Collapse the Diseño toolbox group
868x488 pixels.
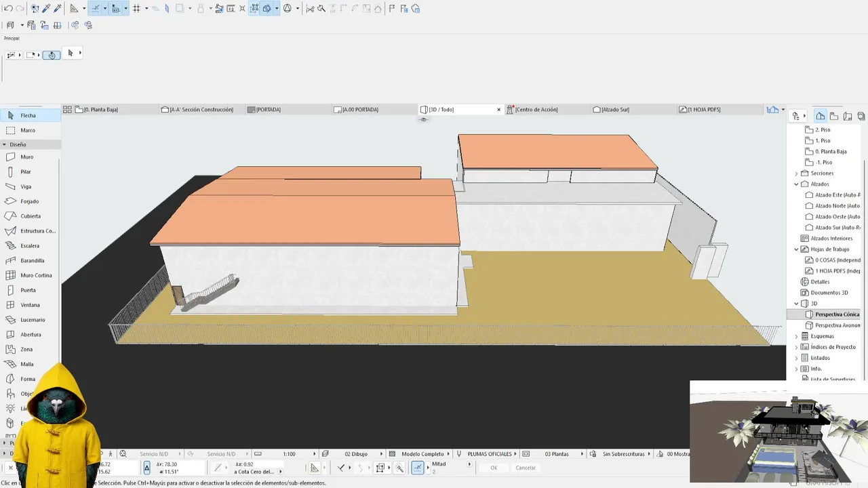[4, 144]
